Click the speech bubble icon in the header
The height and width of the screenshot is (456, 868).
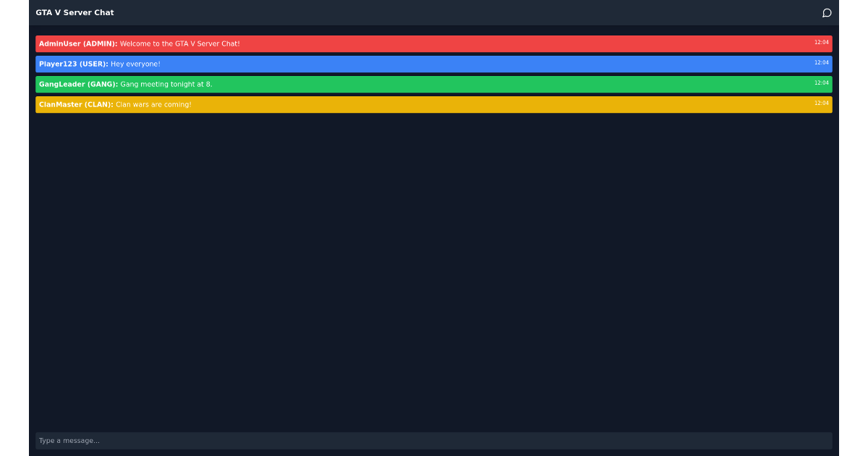[x=827, y=12]
